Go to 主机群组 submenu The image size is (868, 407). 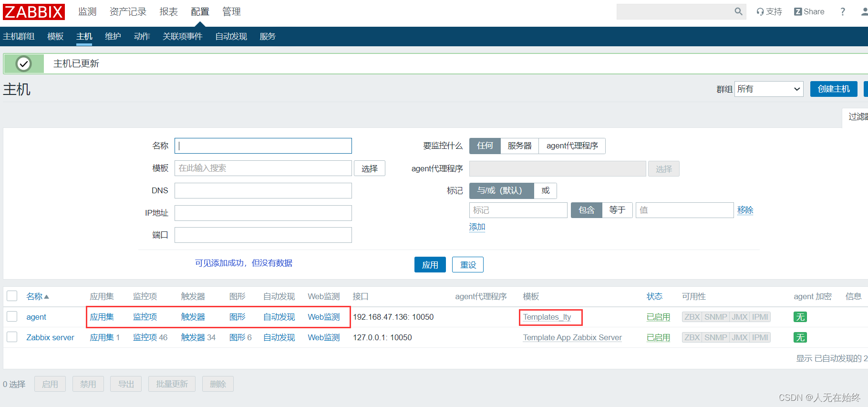click(19, 37)
